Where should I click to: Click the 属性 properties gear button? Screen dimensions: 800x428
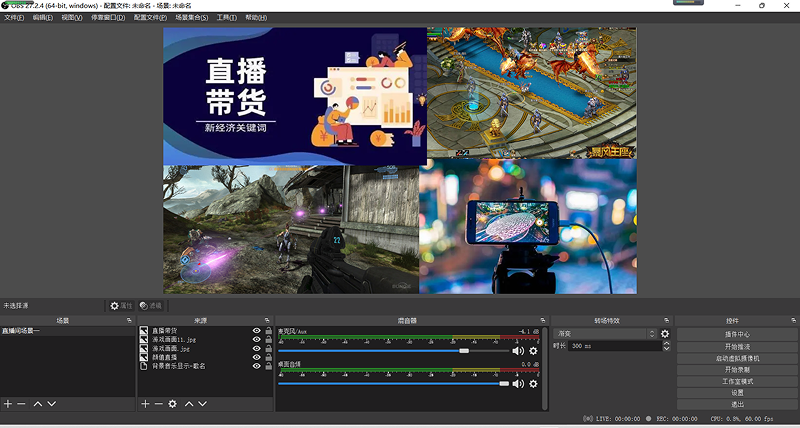click(121, 306)
